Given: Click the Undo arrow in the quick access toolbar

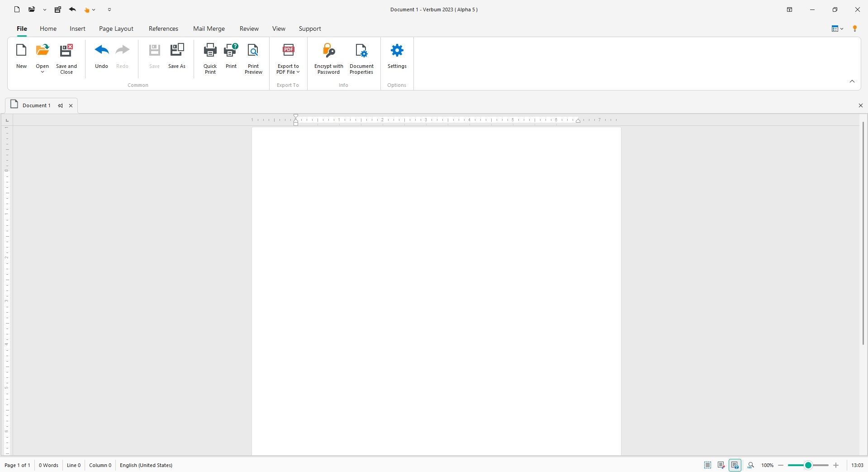Looking at the screenshot, I should (72, 9).
